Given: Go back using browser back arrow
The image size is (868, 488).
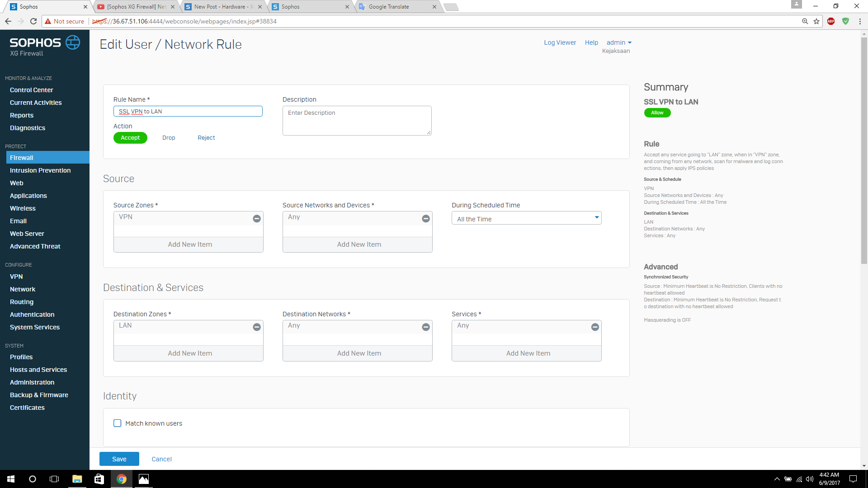Looking at the screenshot, I should pyautogui.click(x=8, y=21).
